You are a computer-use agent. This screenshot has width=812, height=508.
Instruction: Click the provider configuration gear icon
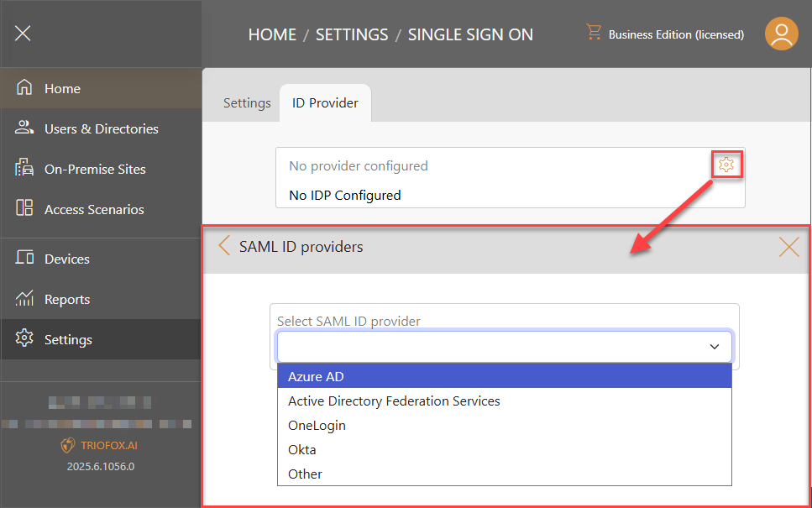pos(726,165)
